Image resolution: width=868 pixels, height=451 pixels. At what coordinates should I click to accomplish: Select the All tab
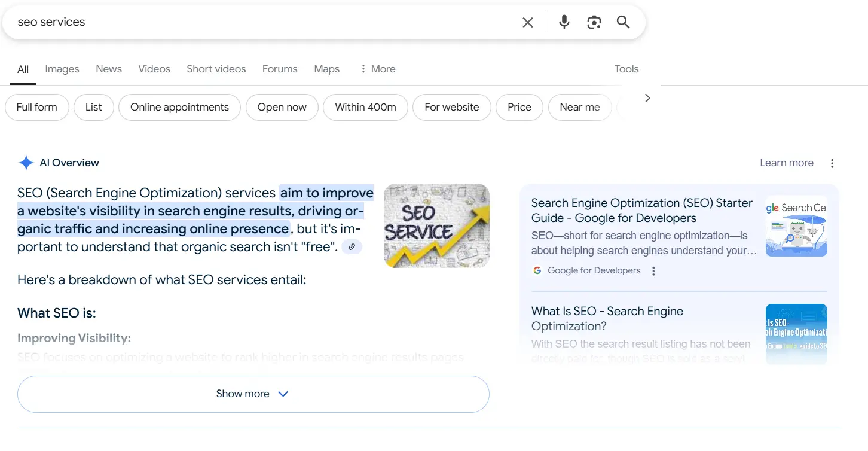(x=23, y=69)
